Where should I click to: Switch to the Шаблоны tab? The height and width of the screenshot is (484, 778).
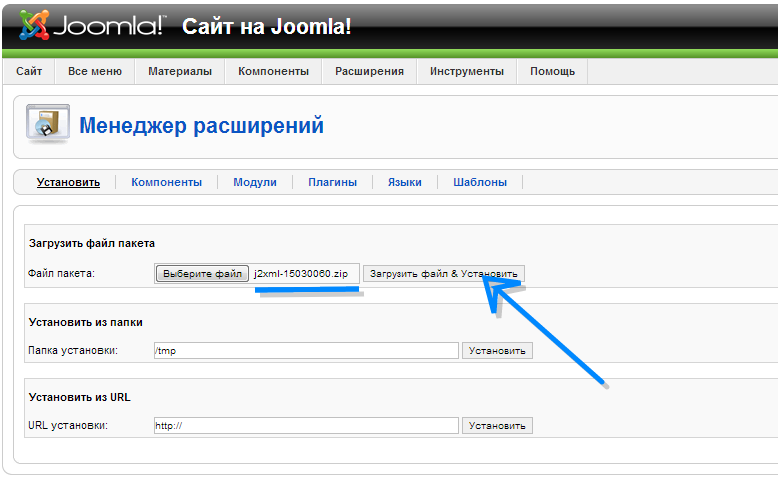coord(480,182)
